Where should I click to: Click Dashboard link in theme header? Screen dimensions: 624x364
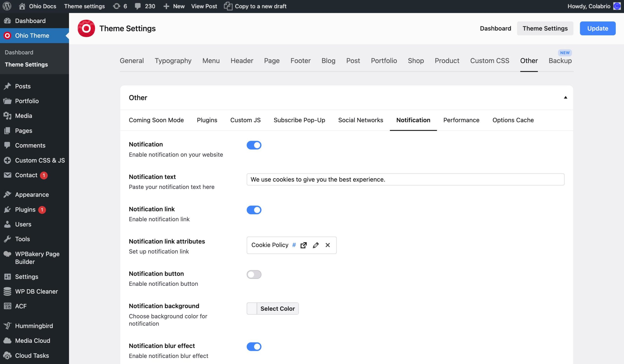pos(495,28)
